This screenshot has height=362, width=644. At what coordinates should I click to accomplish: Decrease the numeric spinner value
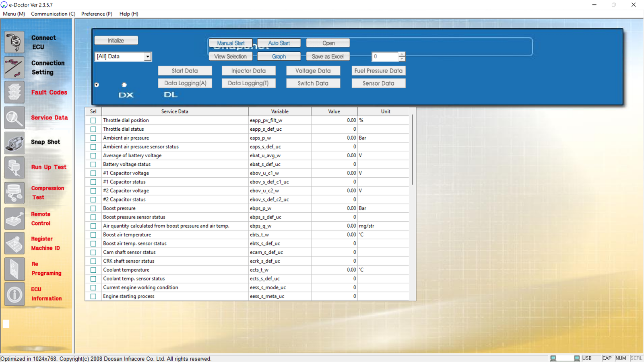pyautogui.click(x=402, y=59)
